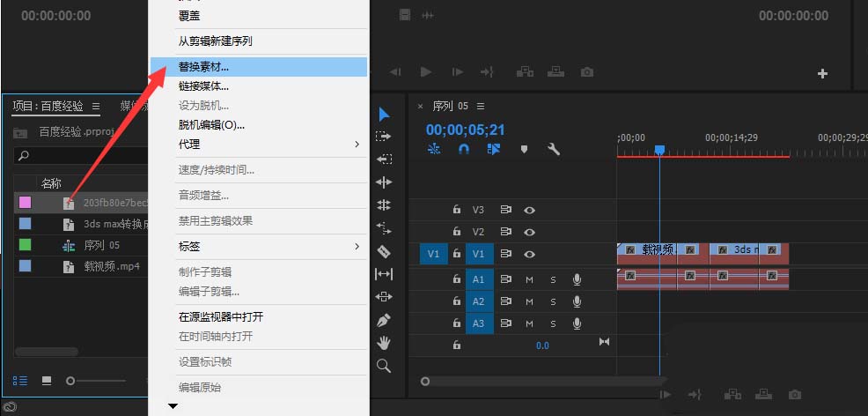Viewport: 868px width, 416px height.
Task: Toggle Linked Selection in timeline
Action: (493, 149)
